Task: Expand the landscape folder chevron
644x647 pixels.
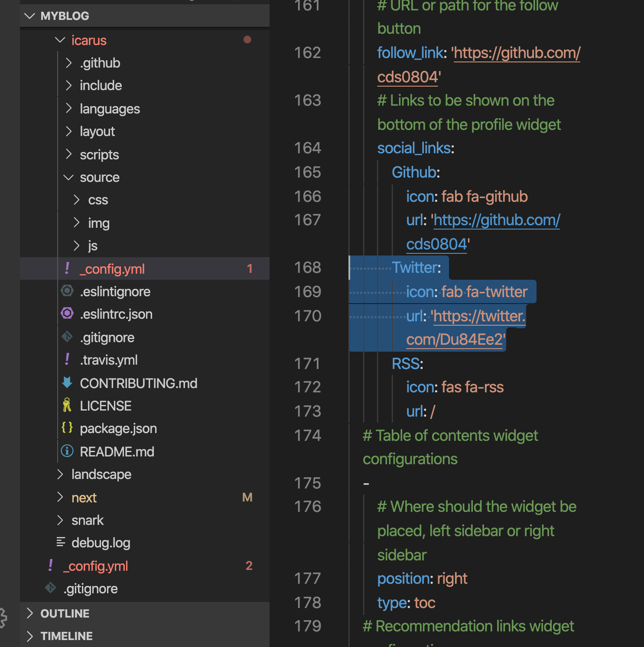Action: [x=60, y=474]
